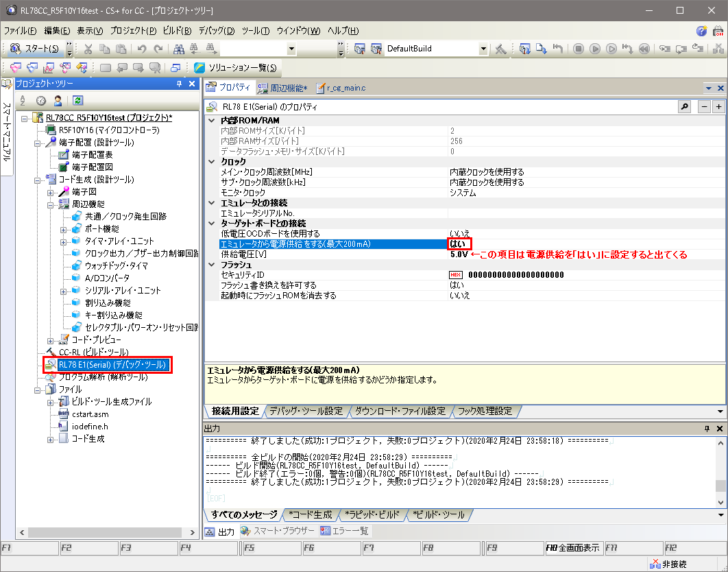Select the 端子配置表 tree item

coord(92,155)
